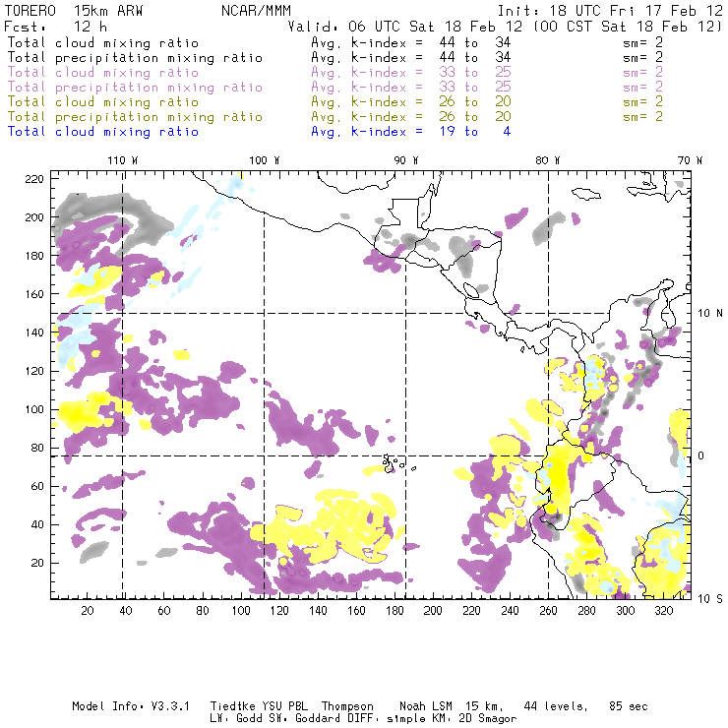The width and height of the screenshot is (728, 728).
Task: Click '85 sec' in model info
Action: pyautogui.click(x=629, y=706)
